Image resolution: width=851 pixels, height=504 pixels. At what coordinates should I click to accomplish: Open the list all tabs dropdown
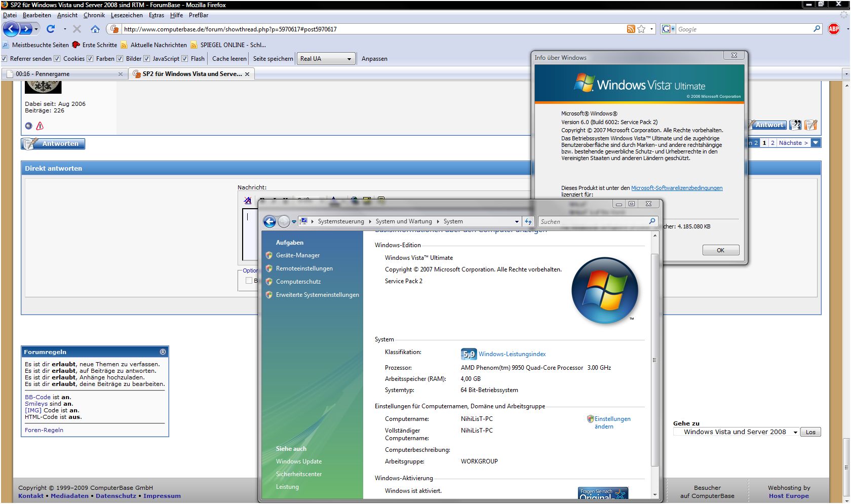click(846, 74)
